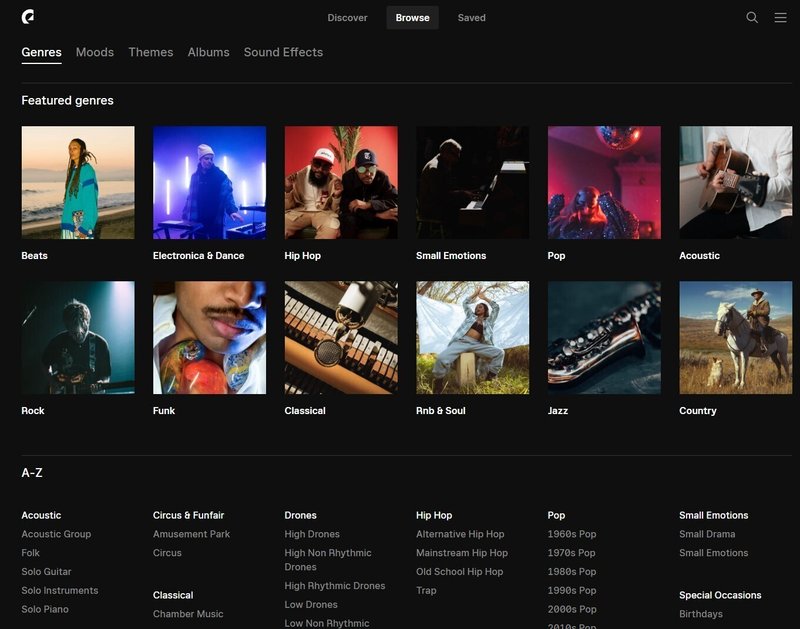Open the Acoustic Group subgenre

(56, 534)
